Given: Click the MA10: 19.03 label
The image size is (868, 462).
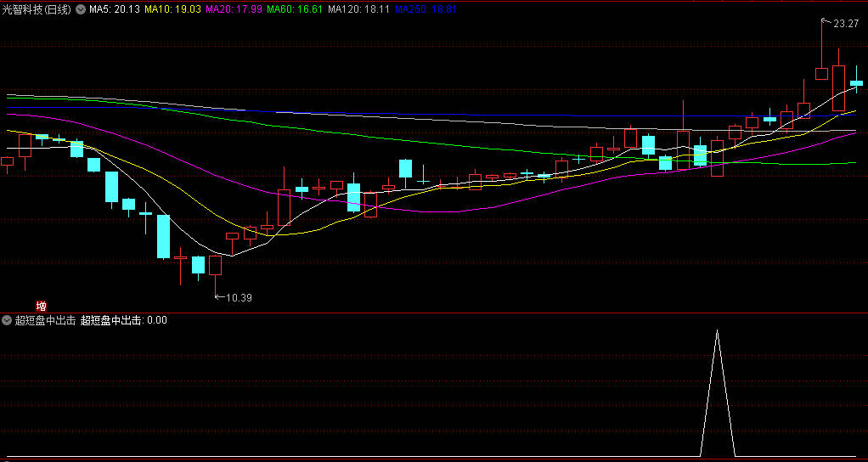Looking at the screenshot, I should click(x=172, y=8).
